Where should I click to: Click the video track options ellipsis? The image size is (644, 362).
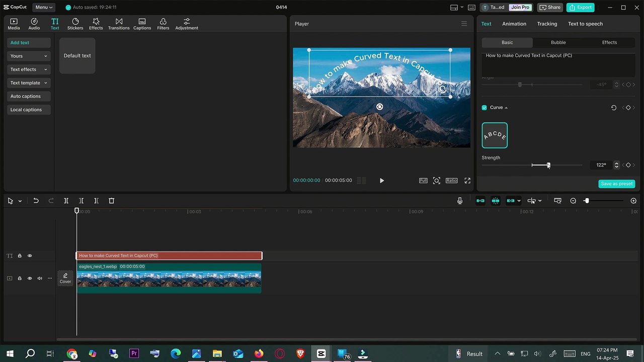[49, 278]
